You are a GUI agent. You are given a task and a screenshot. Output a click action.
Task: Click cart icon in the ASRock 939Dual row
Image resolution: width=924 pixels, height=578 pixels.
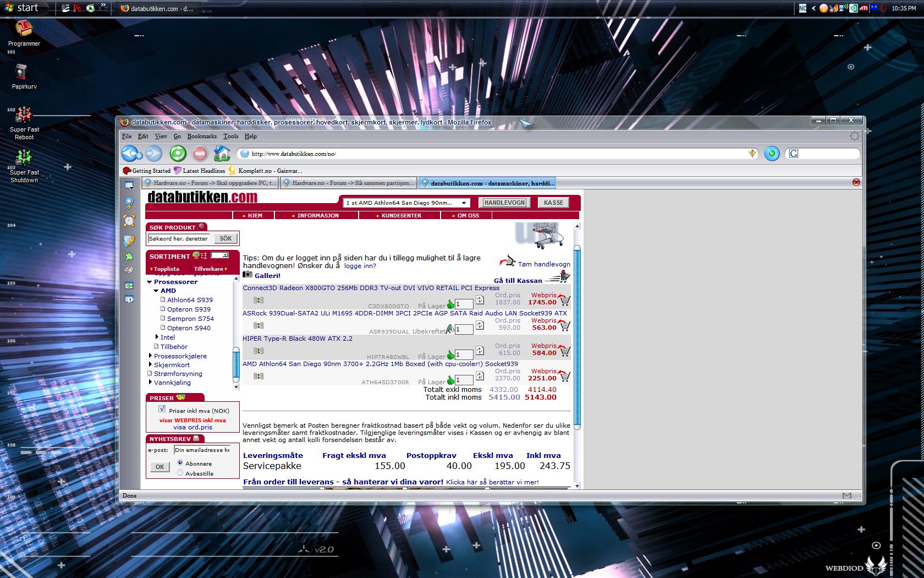[x=564, y=326]
